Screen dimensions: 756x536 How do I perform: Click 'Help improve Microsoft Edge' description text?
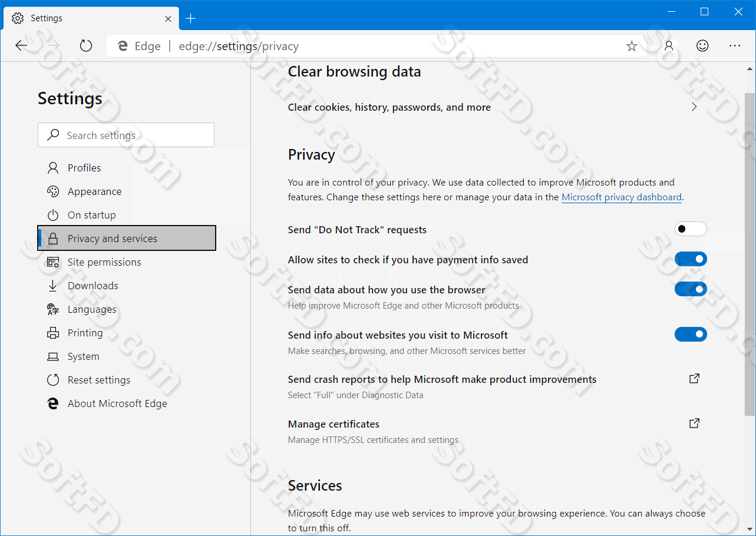404,306
